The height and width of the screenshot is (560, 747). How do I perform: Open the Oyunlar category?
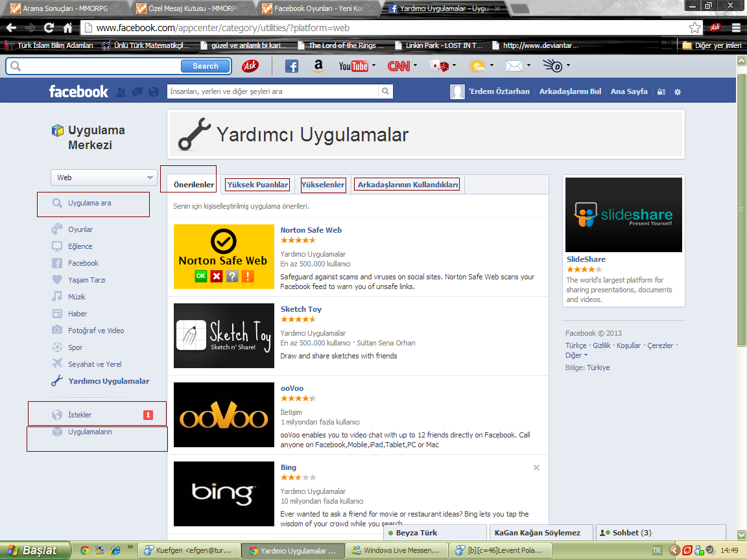(x=80, y=229)
